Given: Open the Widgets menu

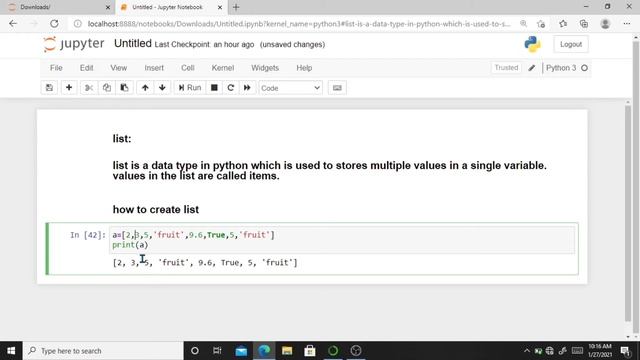Looking at the screenshot, I should tap(265, 68).
